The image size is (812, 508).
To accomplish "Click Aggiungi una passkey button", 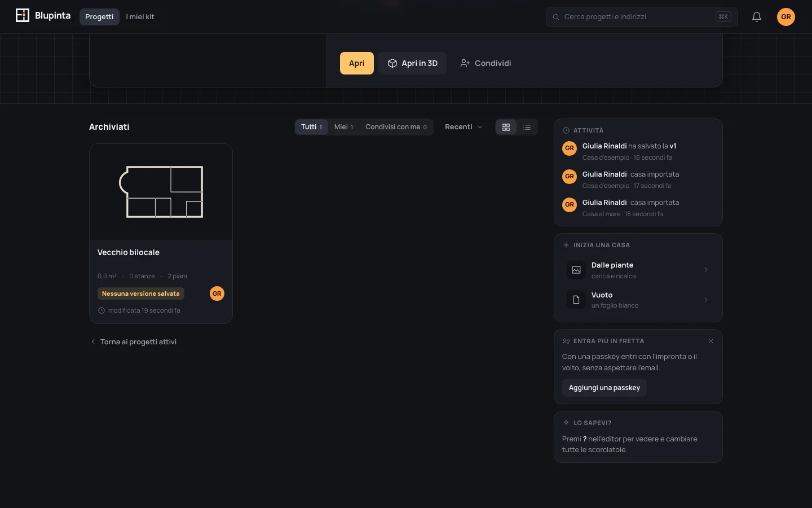I will pyautogui.click(x=604, y=388).
